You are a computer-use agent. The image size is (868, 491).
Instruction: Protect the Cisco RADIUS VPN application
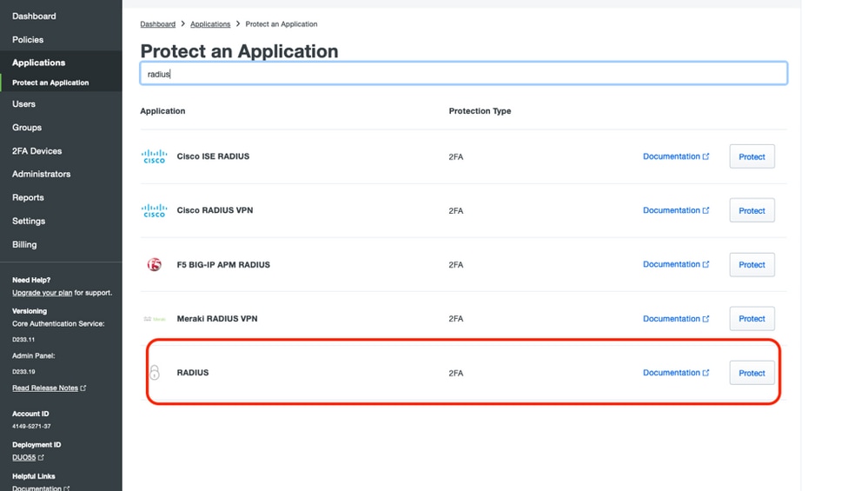(x=752, y=210)
